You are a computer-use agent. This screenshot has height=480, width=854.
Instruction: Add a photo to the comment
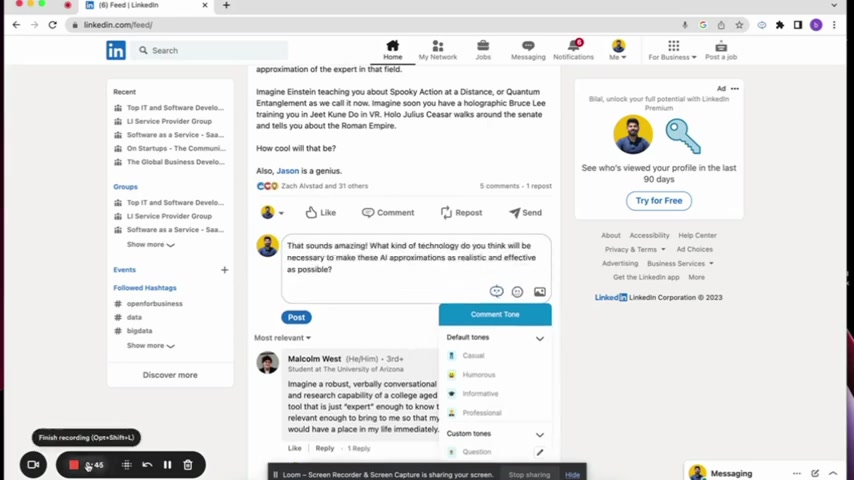[x=539, y=292]
